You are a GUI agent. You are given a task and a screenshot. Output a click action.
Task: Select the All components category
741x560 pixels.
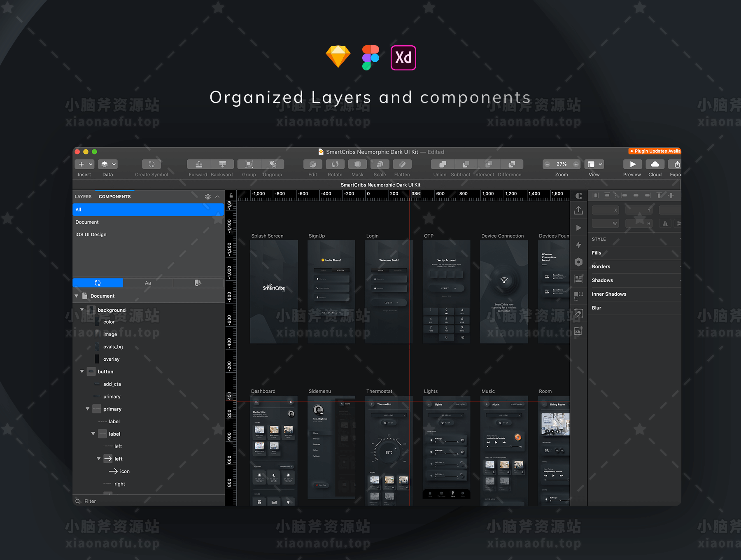(x=148, y=210)
